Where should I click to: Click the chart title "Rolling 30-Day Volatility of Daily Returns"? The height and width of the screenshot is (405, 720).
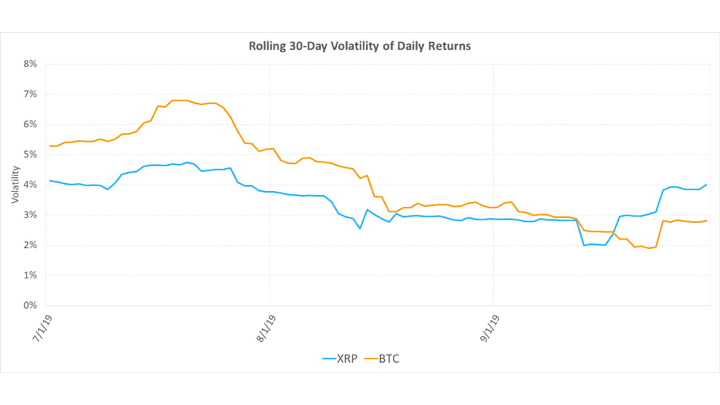pyautogui.click(x=359, y=45)
